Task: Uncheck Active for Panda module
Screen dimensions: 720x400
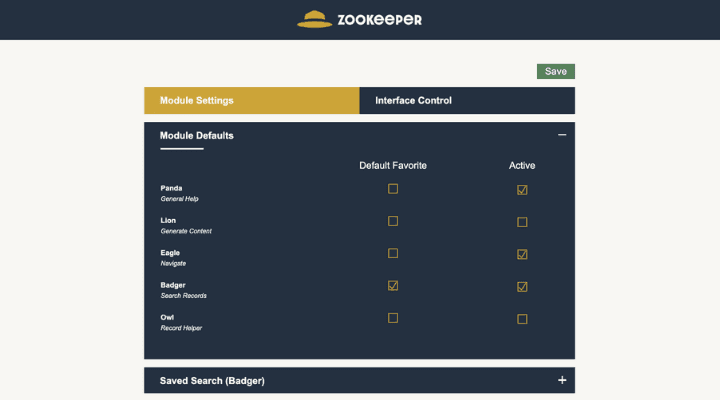Action: pos(522,190)
